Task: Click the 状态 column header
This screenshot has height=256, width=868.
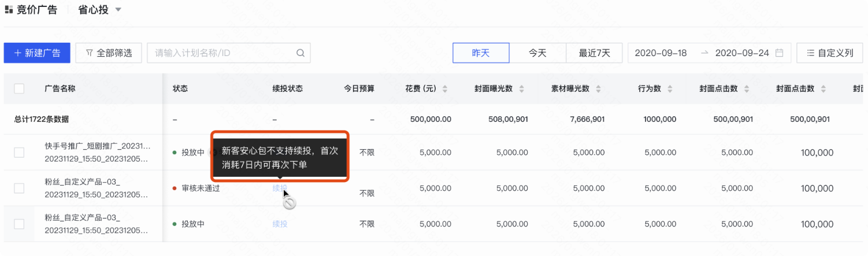Action: (x=180, y=88)
